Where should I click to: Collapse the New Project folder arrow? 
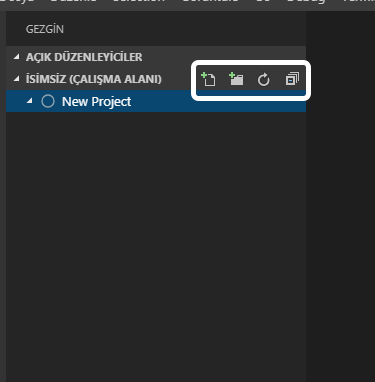point(30,101)
